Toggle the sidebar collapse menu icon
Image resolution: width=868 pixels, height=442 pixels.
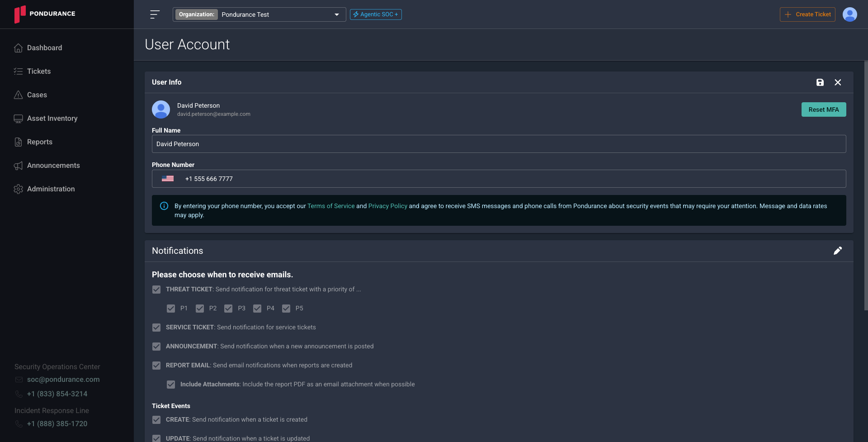click(155, 14)
